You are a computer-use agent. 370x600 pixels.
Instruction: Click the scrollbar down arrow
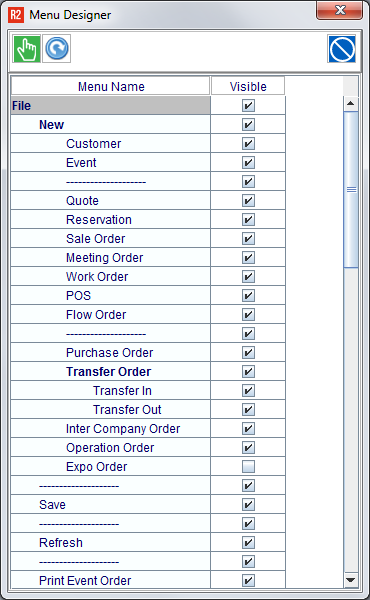point(351,580)
